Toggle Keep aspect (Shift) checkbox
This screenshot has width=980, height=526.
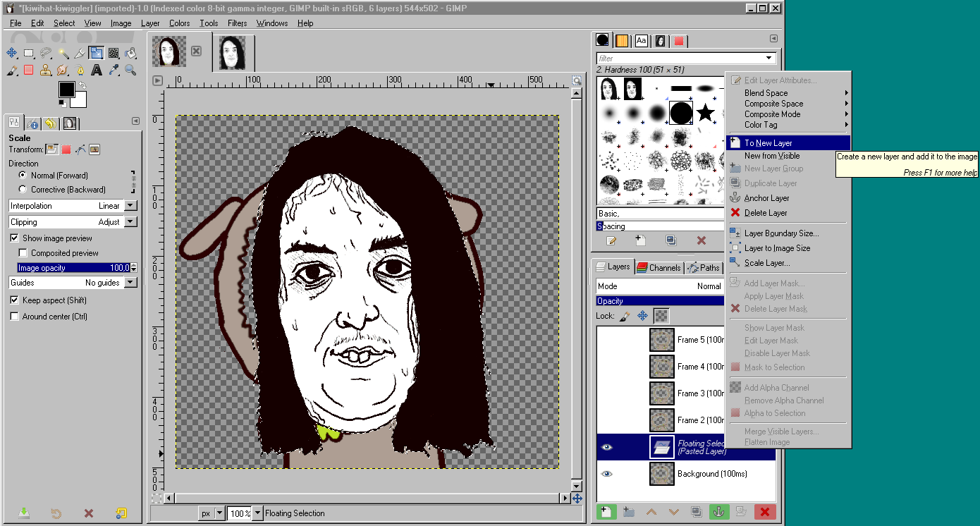14,300
